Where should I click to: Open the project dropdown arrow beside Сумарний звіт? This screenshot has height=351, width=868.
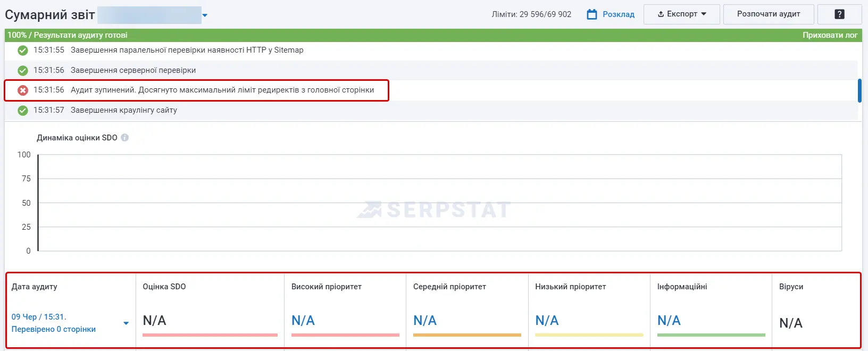click(x=205, y=15)
